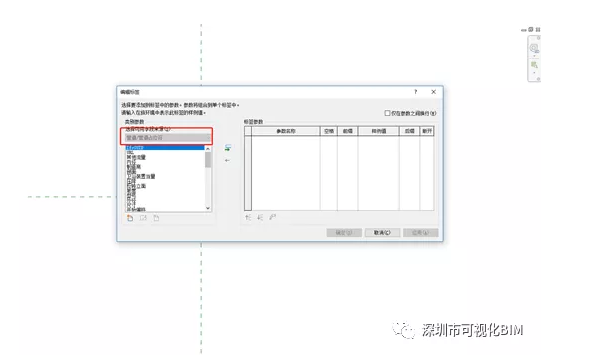Add new parameter icon below category list
Image resolution: width=595 pixels, height=362 pixels.
click(130, 218)
